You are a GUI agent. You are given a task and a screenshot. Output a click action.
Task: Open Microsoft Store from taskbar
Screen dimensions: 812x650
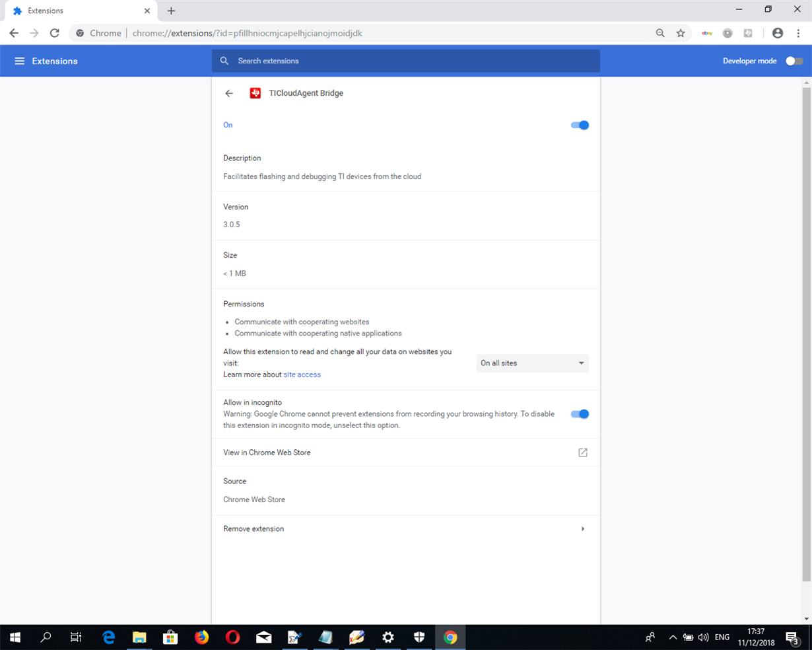[170, 637]
